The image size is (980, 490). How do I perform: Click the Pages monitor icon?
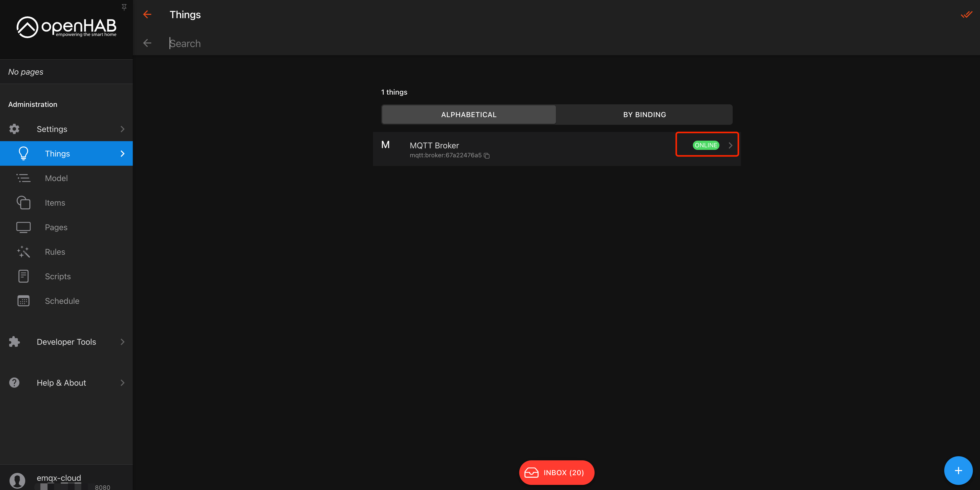pyautogui.click(x=24, y=227)
